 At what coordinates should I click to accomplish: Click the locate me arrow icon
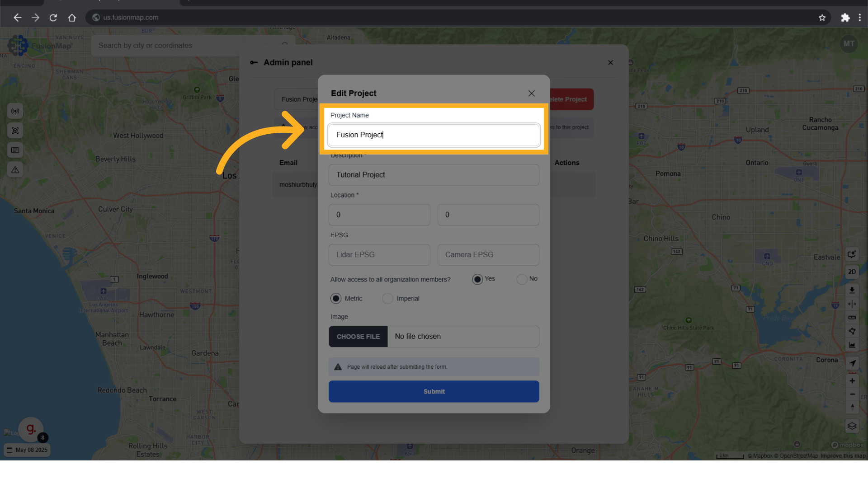tap(852, 363)
